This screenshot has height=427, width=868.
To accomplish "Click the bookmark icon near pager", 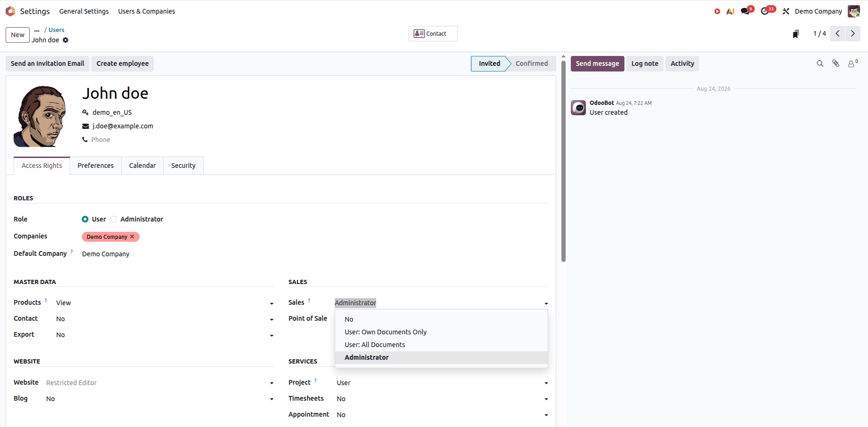I will (796, 34).
